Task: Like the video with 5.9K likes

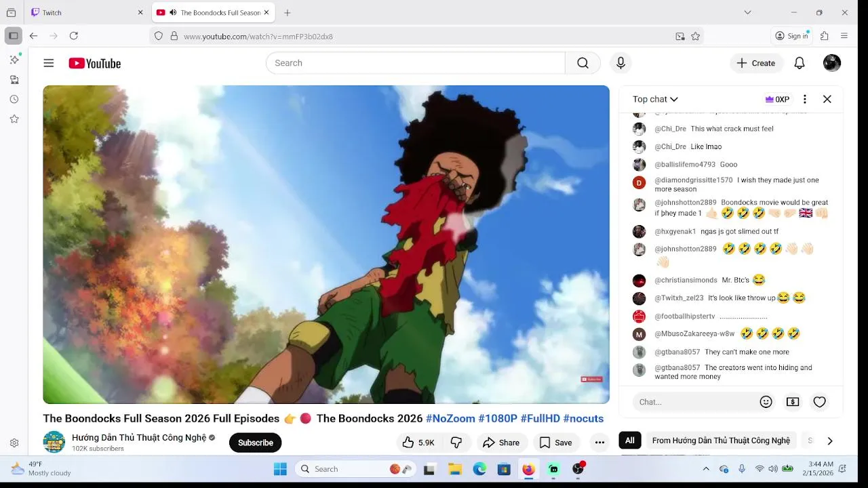Action: coord(418,443)
